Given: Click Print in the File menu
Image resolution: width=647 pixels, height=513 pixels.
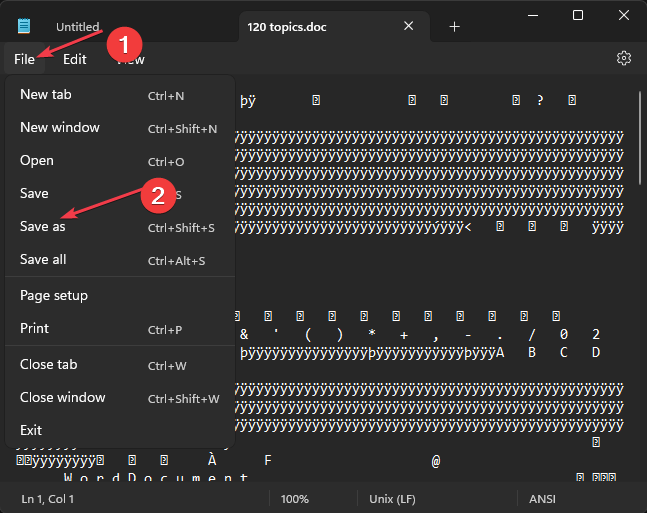Looking at the screenshot, I should [x=35, y=329].
